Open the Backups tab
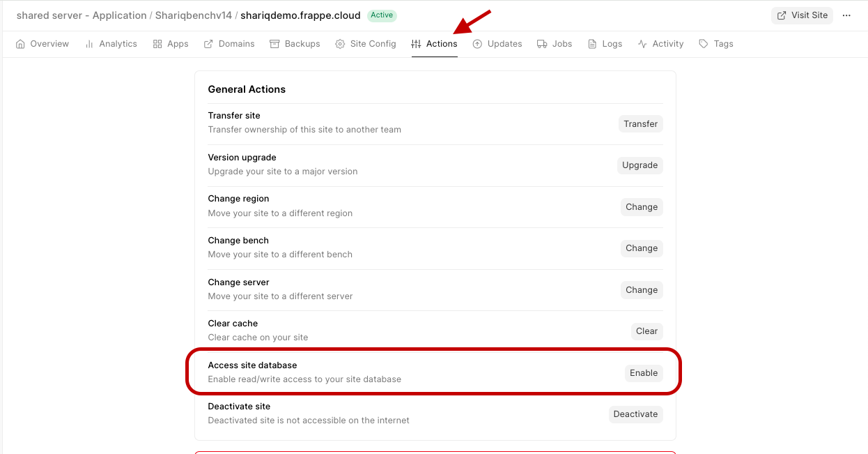 [295, 44]
